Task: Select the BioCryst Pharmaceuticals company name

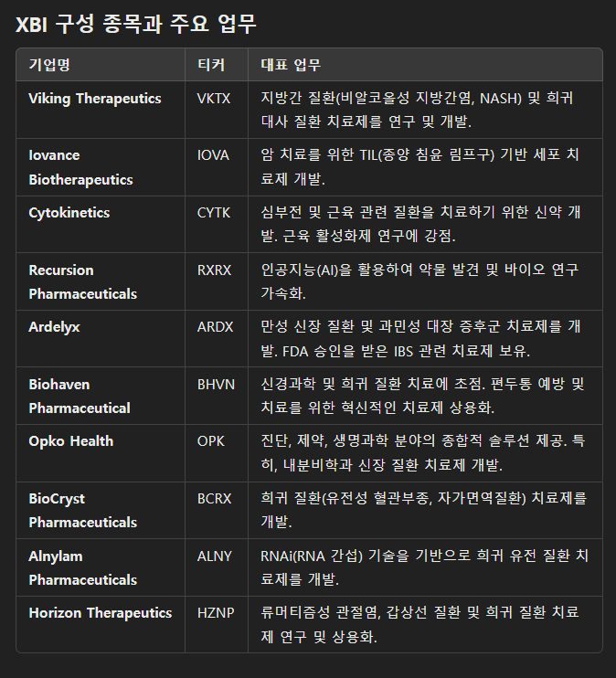Action: click(x=83, y=510)
